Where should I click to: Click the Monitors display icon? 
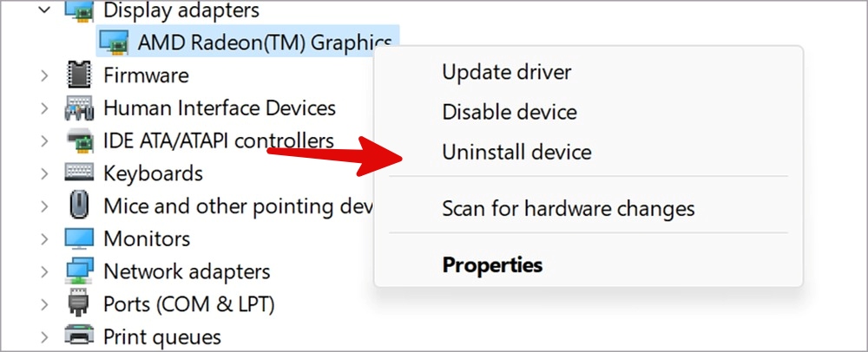(79, 238)
